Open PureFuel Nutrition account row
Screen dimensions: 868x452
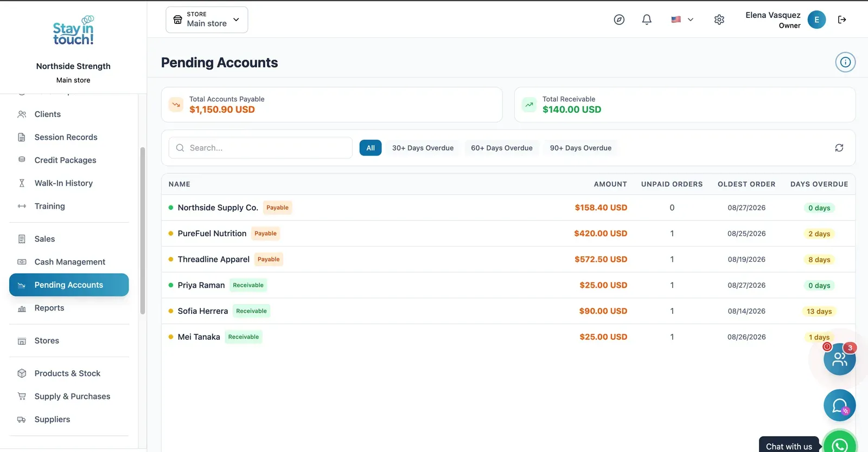[x=508, y=234]
